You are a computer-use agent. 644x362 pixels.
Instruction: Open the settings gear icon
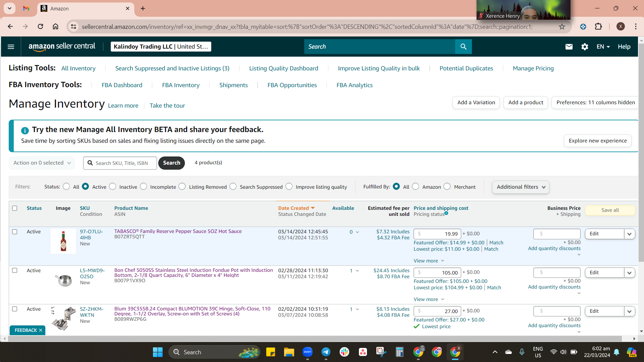tap(585, 47)
